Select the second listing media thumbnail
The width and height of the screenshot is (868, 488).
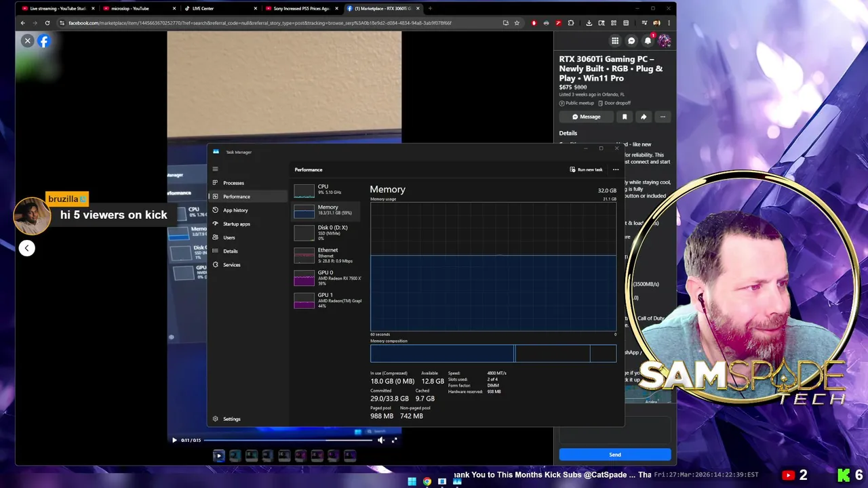pos(235,456)
